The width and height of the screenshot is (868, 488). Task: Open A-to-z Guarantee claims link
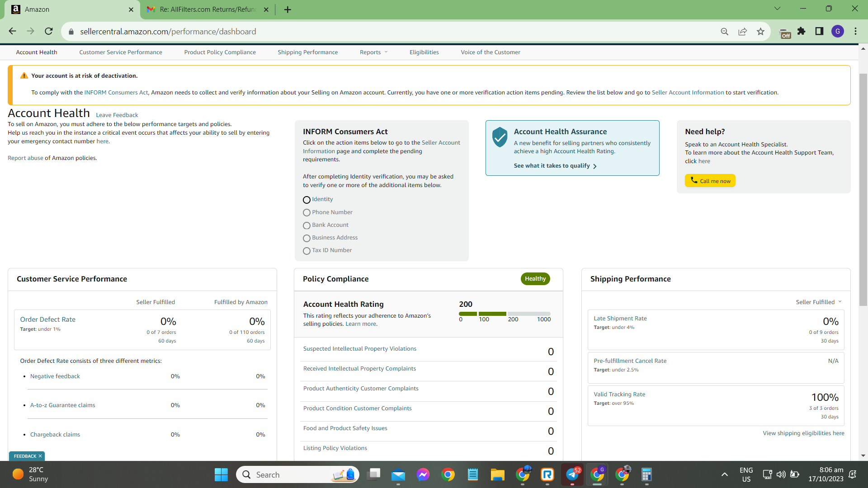tap(63, 405)
